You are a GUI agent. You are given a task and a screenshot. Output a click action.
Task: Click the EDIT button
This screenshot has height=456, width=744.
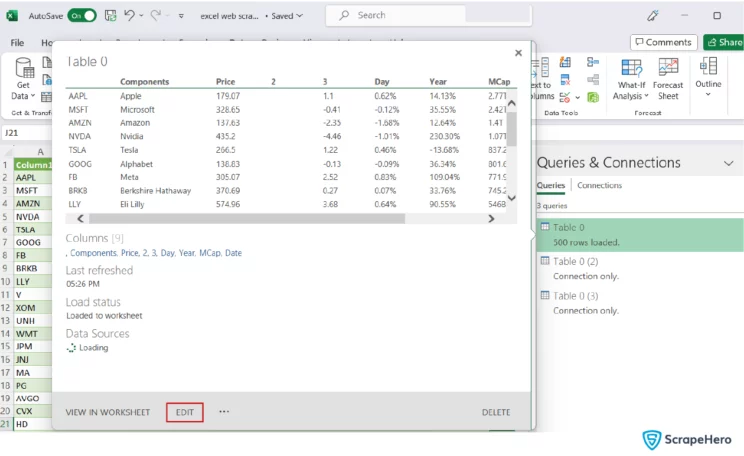tap(185, 412)
